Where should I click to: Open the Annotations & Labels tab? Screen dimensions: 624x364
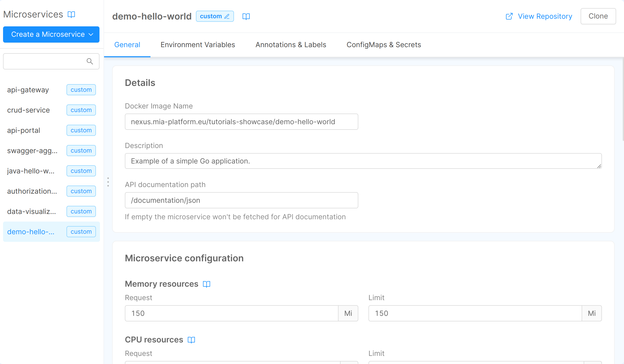pos(291,45)
